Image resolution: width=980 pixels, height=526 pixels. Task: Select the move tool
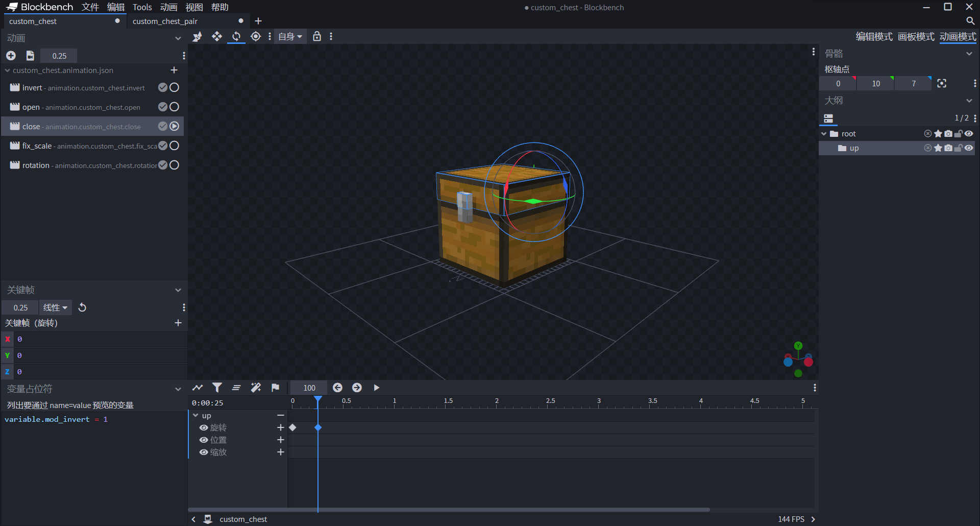coord(217,37)
